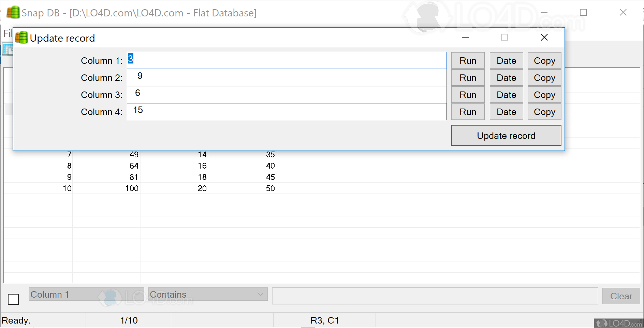Viewport: 644px width, 328px height.
Task: Open the Column 1 filter dropdown
Action: coord(86,294)
